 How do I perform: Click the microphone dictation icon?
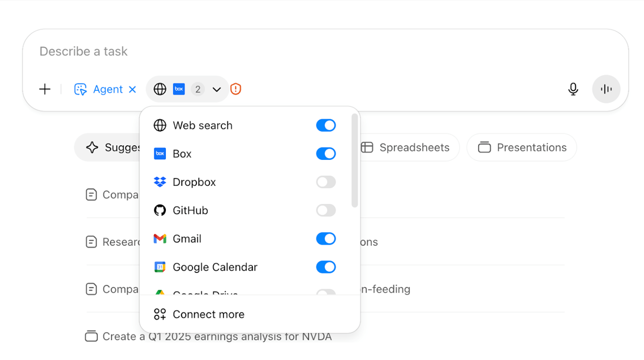pos(573,89)
